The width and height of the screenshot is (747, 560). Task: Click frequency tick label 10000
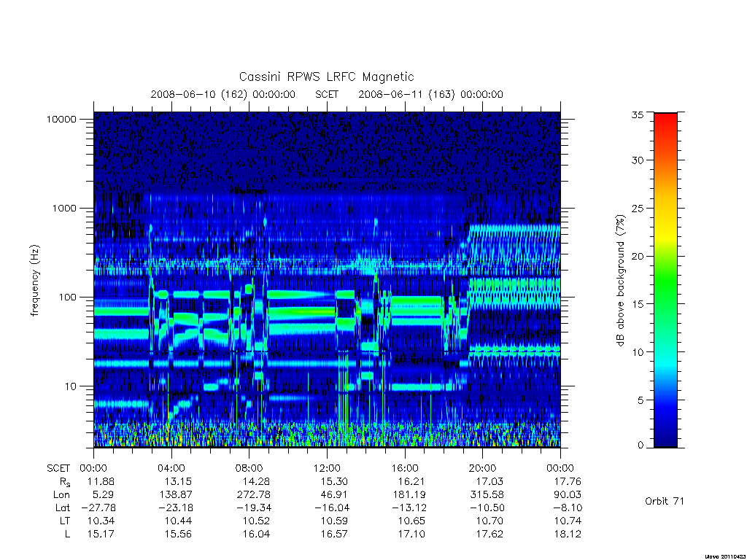[61, 119]
